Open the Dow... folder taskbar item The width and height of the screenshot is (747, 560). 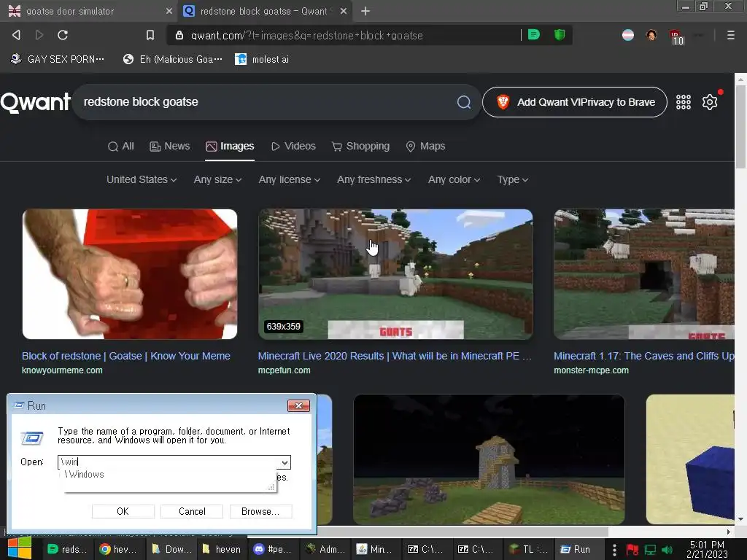(x=171, y=549)
